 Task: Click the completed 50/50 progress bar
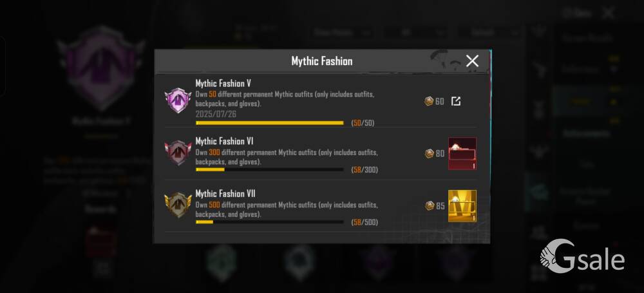coord(269,123)
